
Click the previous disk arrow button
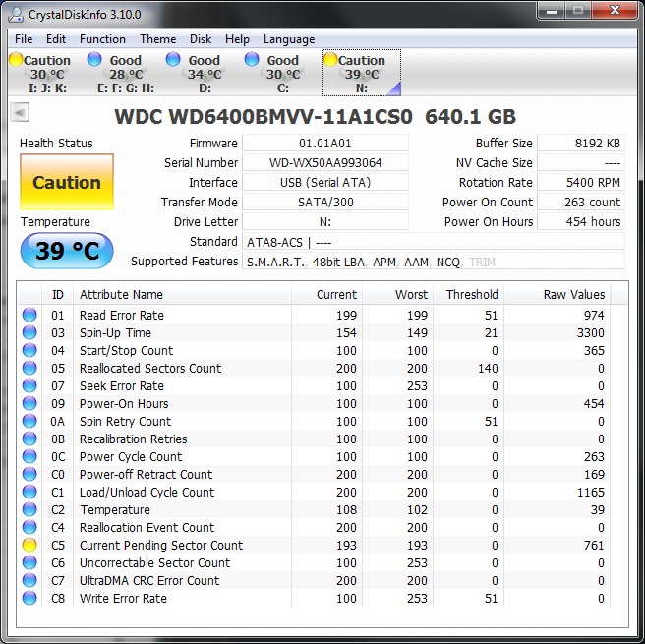coord(20,112)
